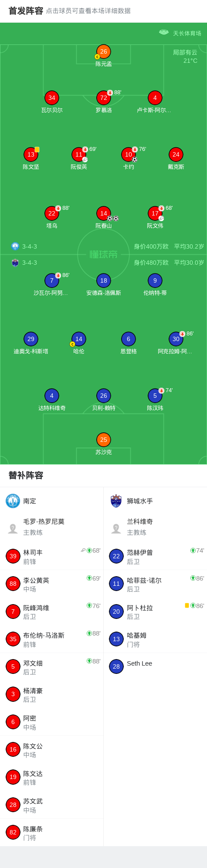Screen dimensions: 207x868
Task: Select substitute goalkeeper 陈廉条 number 82
Action: click(52, 832)
